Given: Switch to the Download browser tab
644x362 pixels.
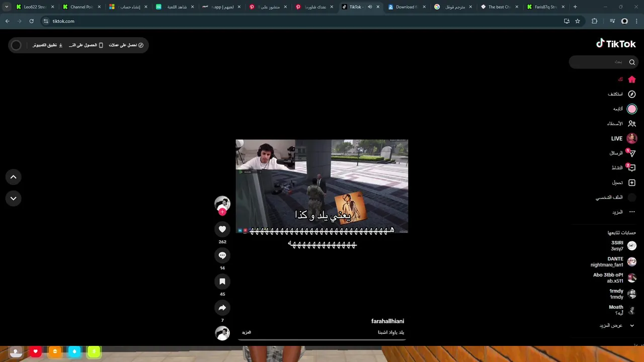Looking at the screenshot, I should (x=407, y=7).
